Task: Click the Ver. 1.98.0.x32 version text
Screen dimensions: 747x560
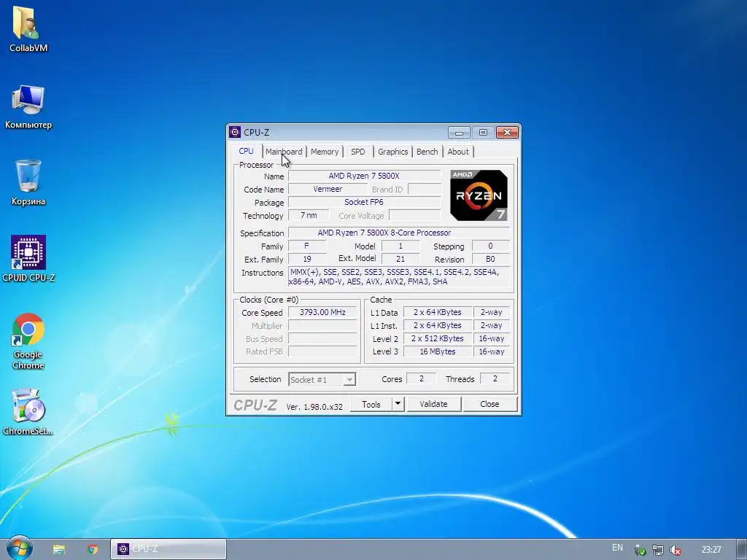Action: click(x=314, y=407)
